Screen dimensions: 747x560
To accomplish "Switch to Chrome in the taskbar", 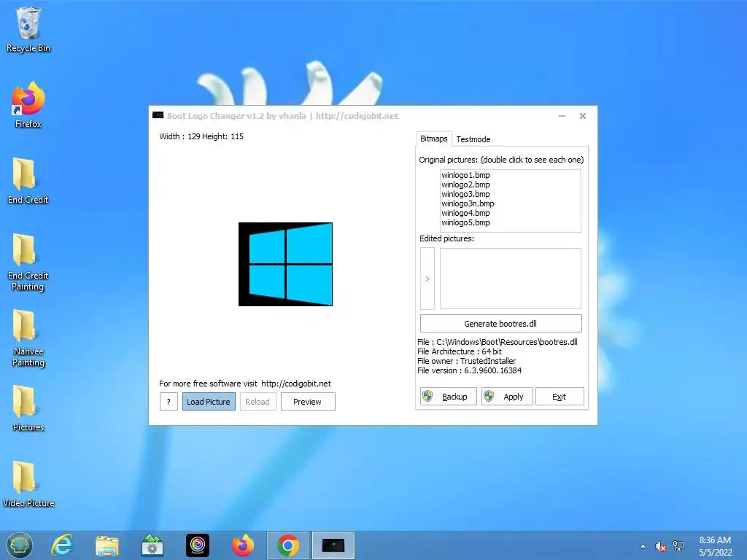I will (287, 545).
